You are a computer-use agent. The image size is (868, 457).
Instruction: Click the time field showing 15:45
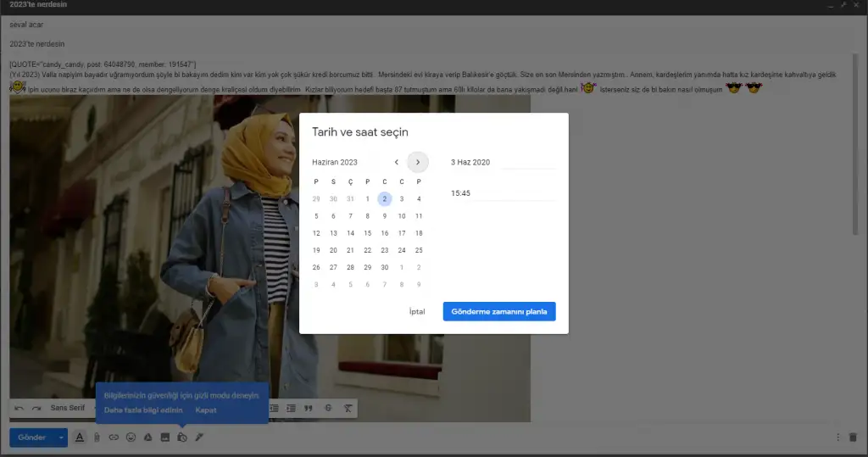502,193
